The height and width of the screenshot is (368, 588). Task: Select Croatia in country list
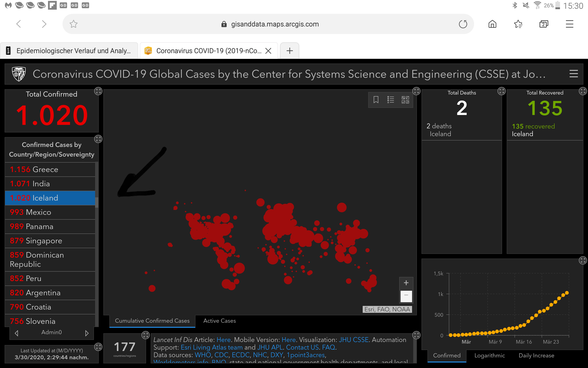coord(50,307)
